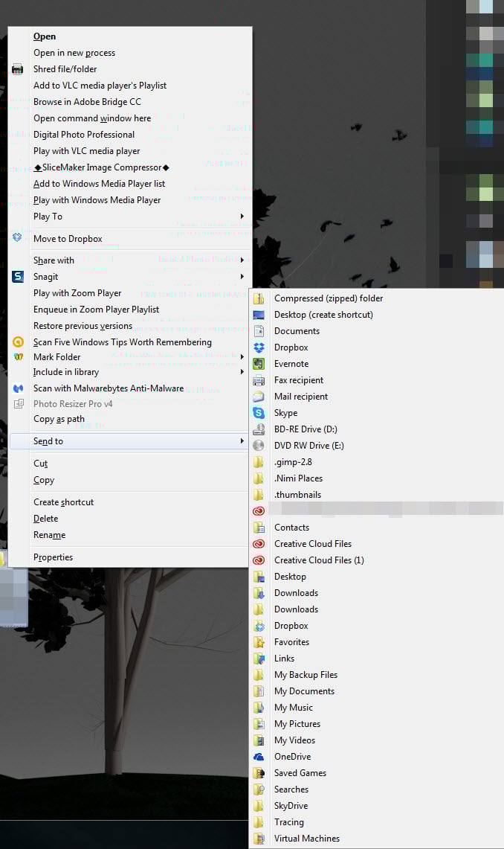Viewport: 504px width, 849px height.
Task: Expand the Play To submenu arrow
Action: point(242,217)
